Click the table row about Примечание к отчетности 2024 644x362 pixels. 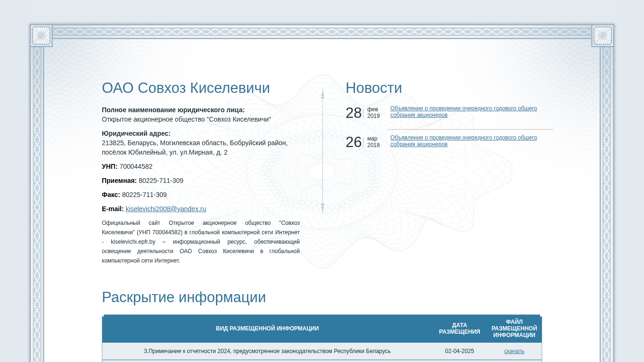(322, 351)
